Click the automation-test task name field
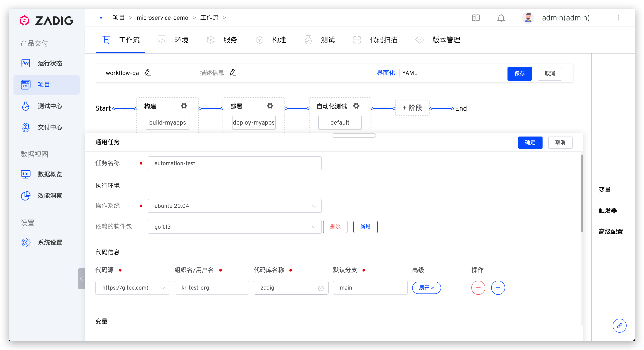Screen dimensions: 644x350 (234, 163)
